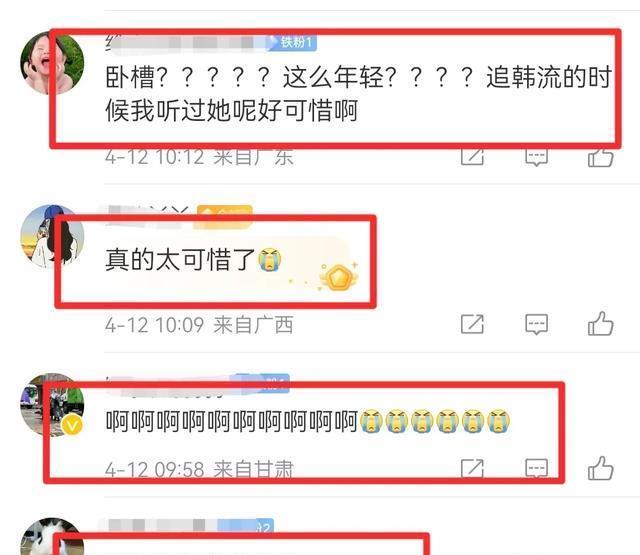Open the girl with blue cap avatar
The image size is (640, 555).
pyautogui.click(x=52, y=237)
